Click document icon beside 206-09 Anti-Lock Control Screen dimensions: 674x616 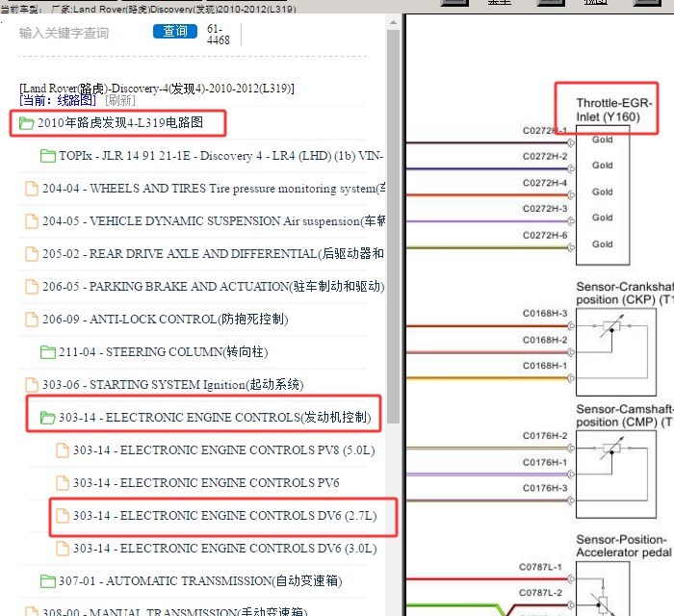coord(32,319)
